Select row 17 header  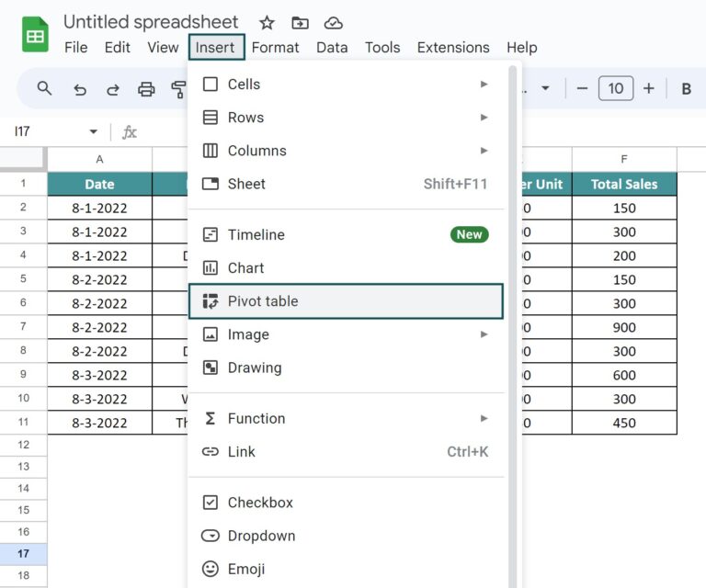[x=23, y=554]
